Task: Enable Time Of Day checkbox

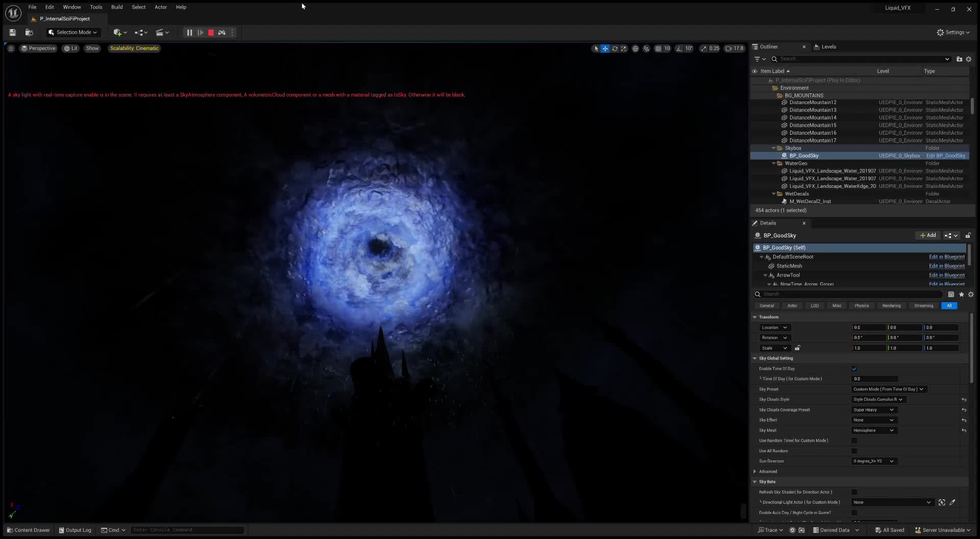Action: pos(855,369)
